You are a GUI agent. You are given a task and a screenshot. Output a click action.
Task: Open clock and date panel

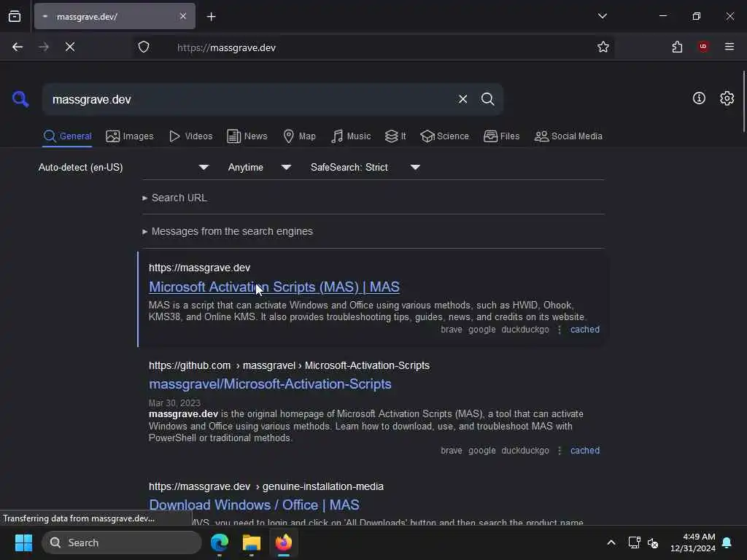(x=692, y=542)
